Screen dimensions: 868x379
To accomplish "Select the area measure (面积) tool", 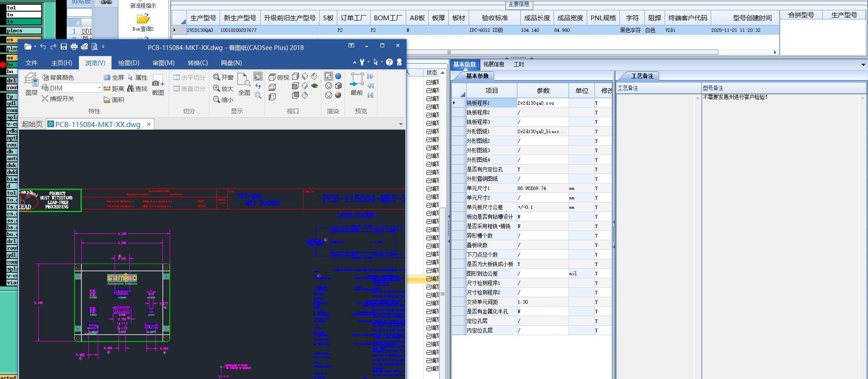I will 114,99.
